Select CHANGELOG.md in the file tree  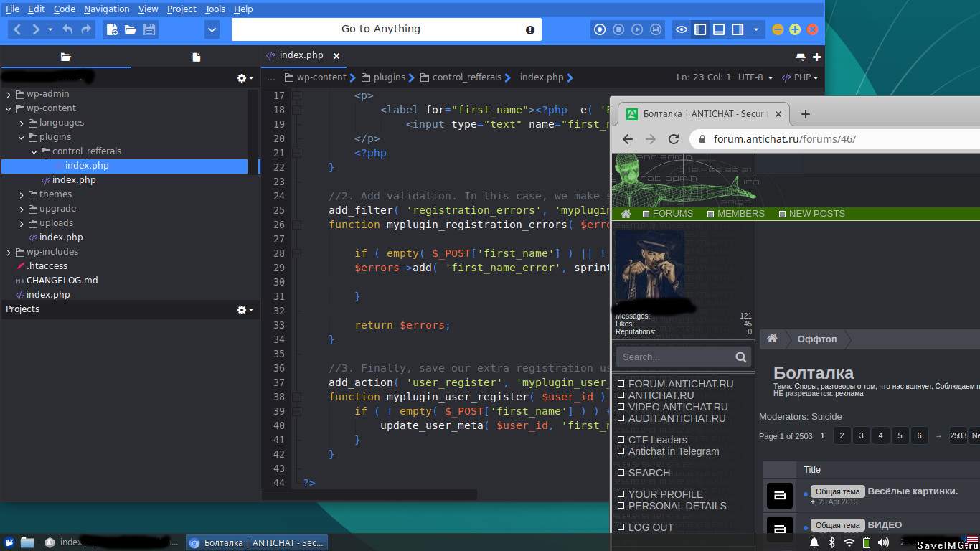pos(62,281)
